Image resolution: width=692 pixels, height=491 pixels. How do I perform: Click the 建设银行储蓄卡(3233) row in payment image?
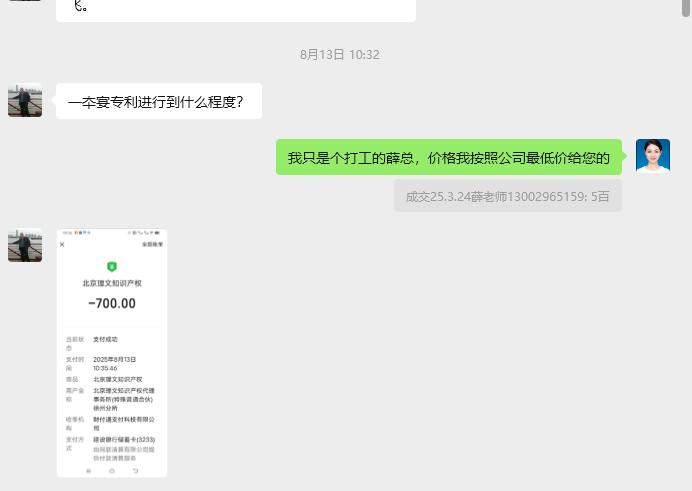(x=124, y=440)
